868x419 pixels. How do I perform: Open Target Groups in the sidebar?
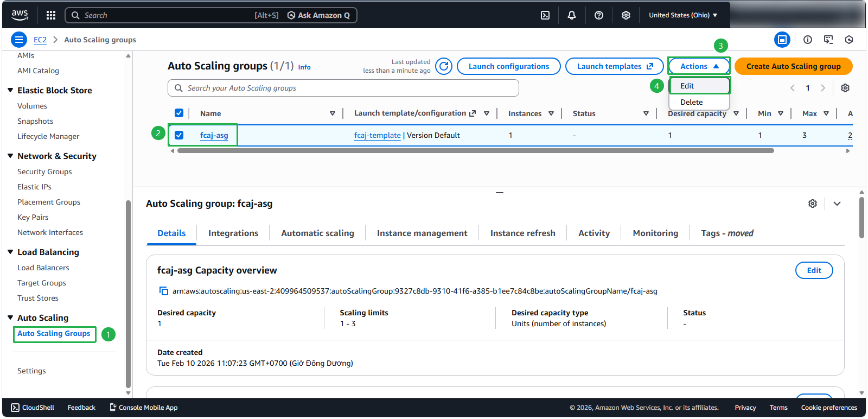[x=42, y=283]
